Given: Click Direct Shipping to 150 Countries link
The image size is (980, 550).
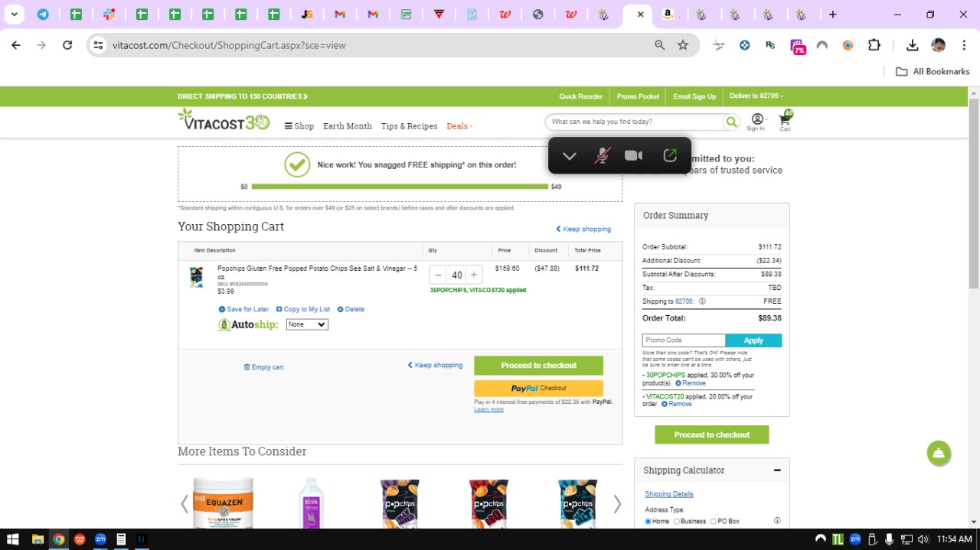Looking at the screenshot, I should coord(243,96).
